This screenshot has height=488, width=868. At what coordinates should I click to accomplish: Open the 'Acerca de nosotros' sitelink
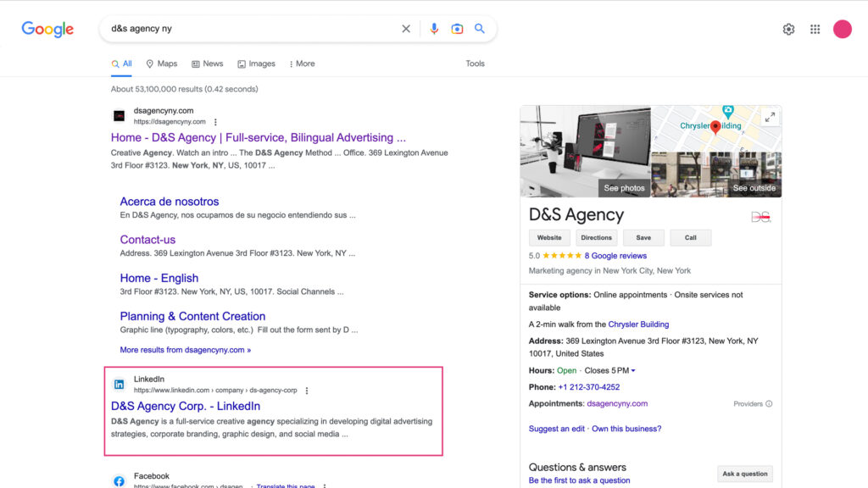click(x=170, y=202)
